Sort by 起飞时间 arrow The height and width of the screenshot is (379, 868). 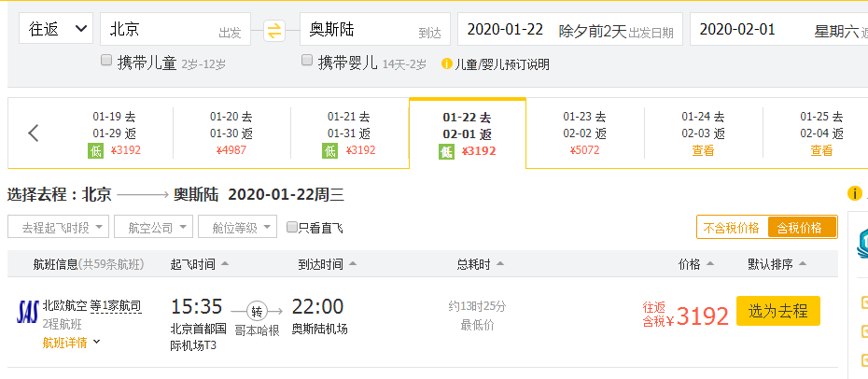(x=224, y=264)
